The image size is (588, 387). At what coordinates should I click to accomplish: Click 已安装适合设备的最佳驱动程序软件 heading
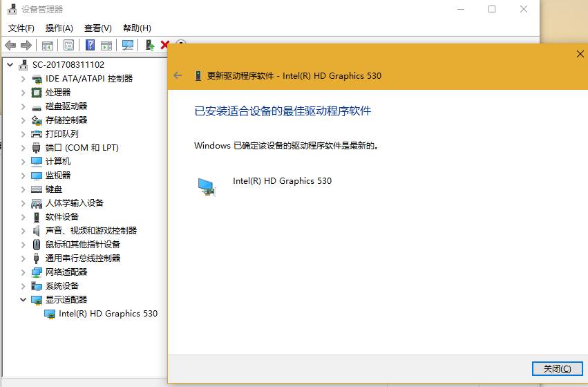(283, 111)
